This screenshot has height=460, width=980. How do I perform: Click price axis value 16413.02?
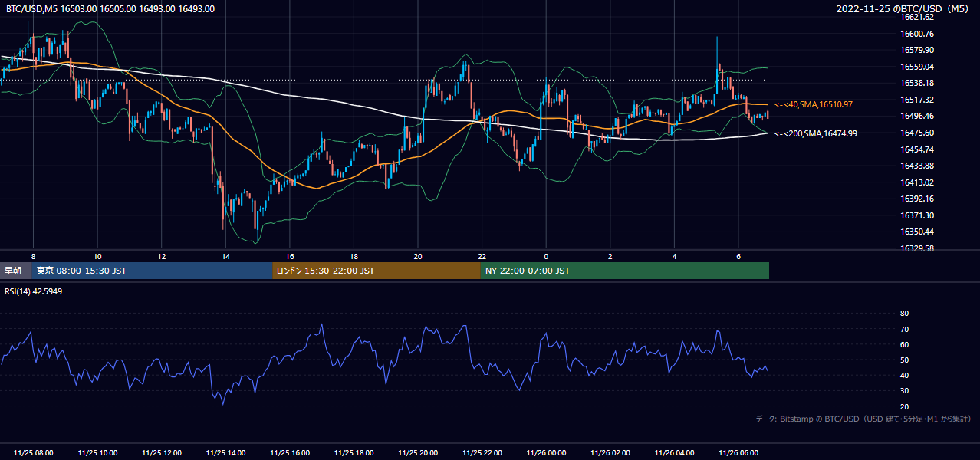[x=917, y=182]
